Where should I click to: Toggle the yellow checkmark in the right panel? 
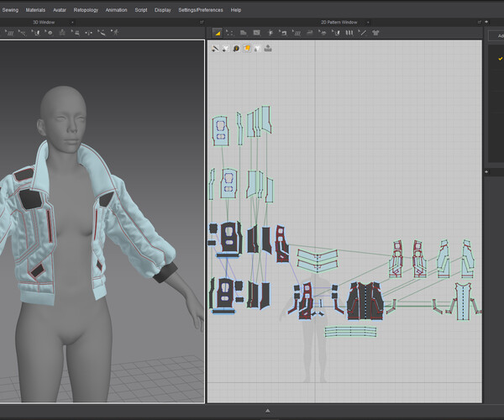501,58
